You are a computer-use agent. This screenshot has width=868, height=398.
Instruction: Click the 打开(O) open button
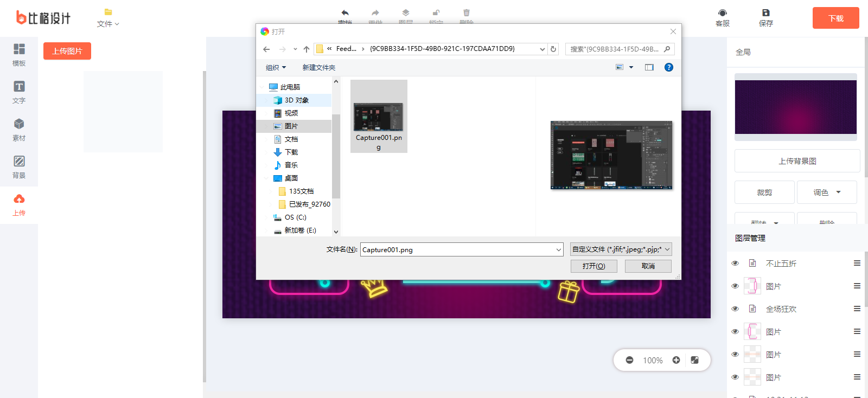click(593, 266)
